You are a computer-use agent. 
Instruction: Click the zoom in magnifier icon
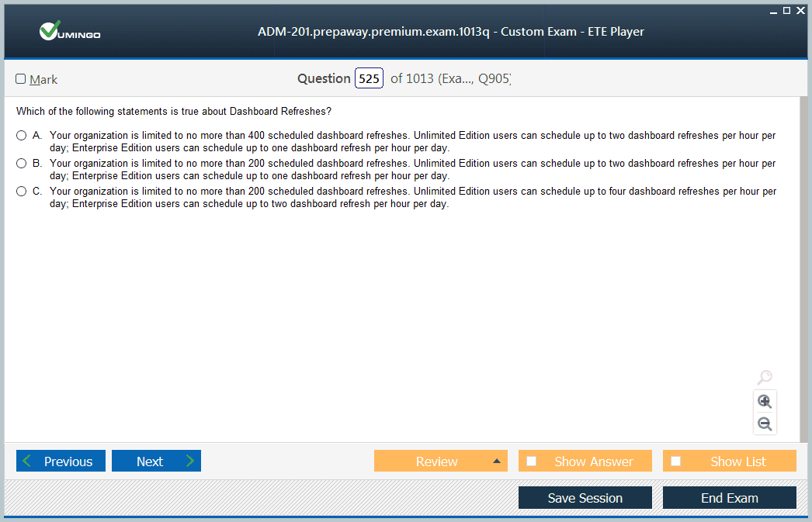coord(765,401)
